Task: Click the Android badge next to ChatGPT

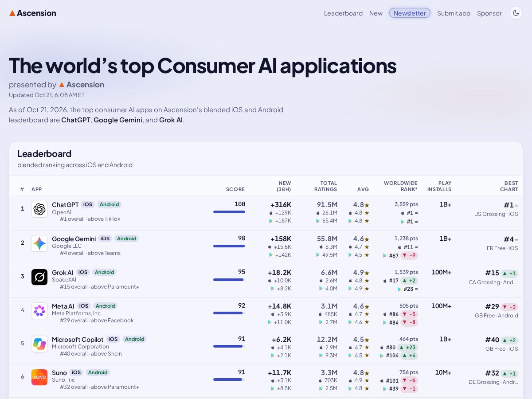Action: (109, 204)
